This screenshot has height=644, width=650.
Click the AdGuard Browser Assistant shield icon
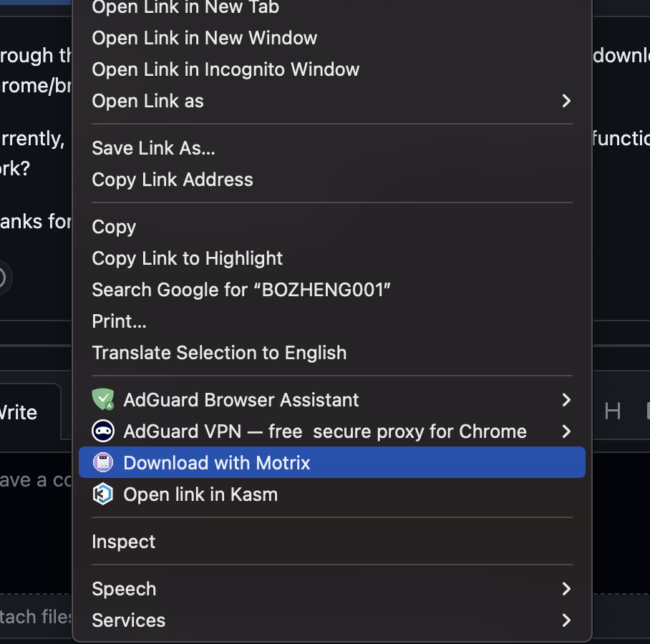click(x=104, y=399)
